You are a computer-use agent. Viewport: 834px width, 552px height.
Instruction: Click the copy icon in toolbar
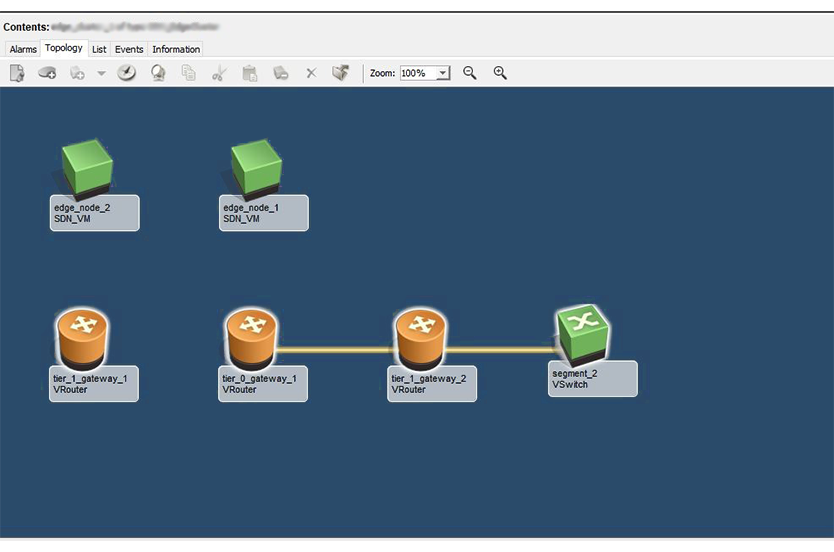tap(189, 73)
